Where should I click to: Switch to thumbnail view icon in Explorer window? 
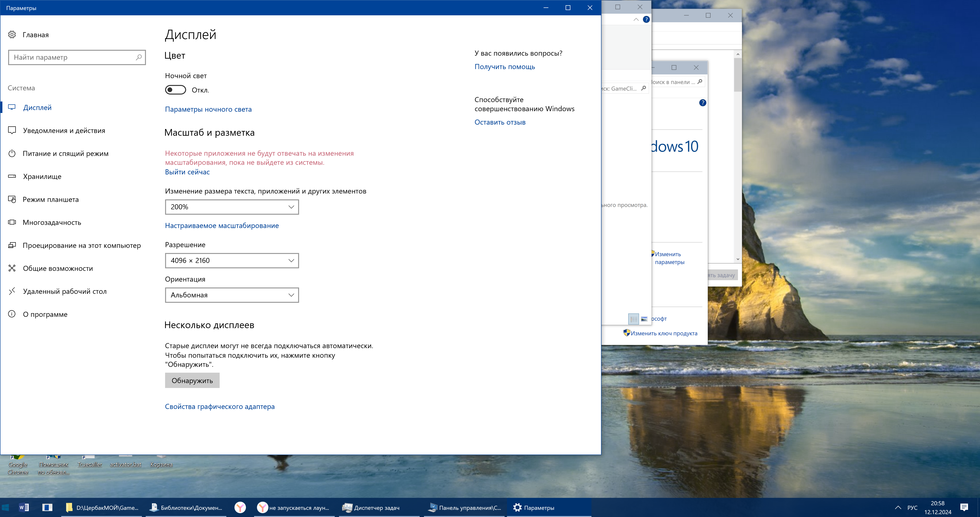pyautogui.click(x=644, y=319)
